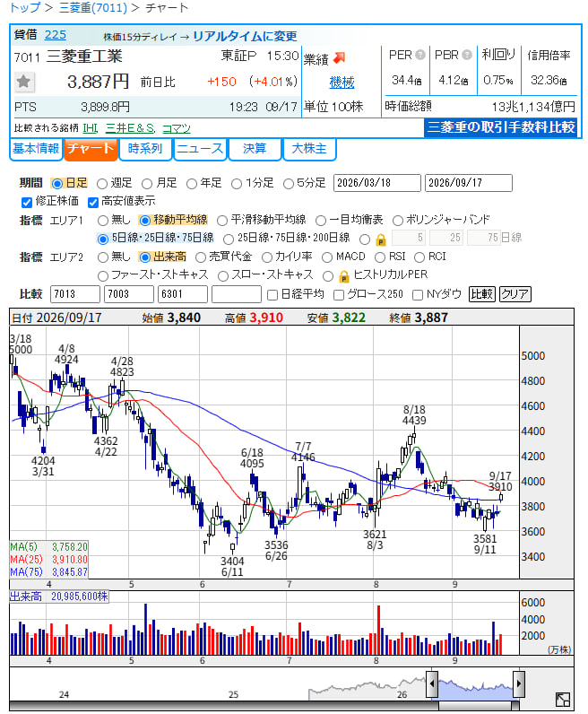Image resolution: width=588 pixels, height=714 pixels.
Task: Open 決算 tab
Action: 255,149
